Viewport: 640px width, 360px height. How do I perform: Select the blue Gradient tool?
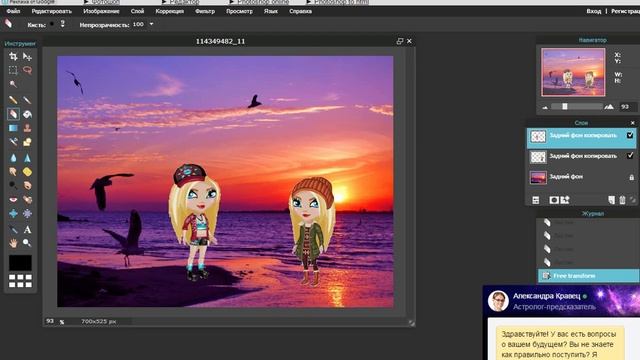(x=13, y=128)
